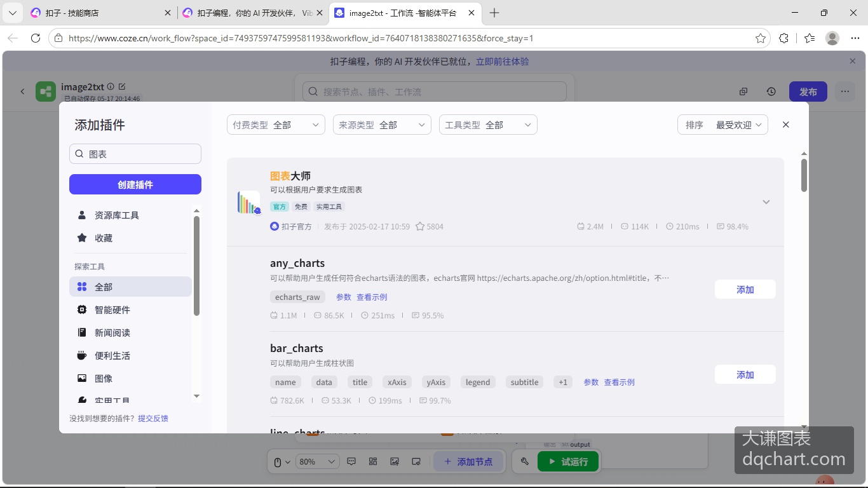The width and height of the screenshot is (868, 488).
Task: Click the comment icon in bottom toolbar
Action: (x=351, y=462)
